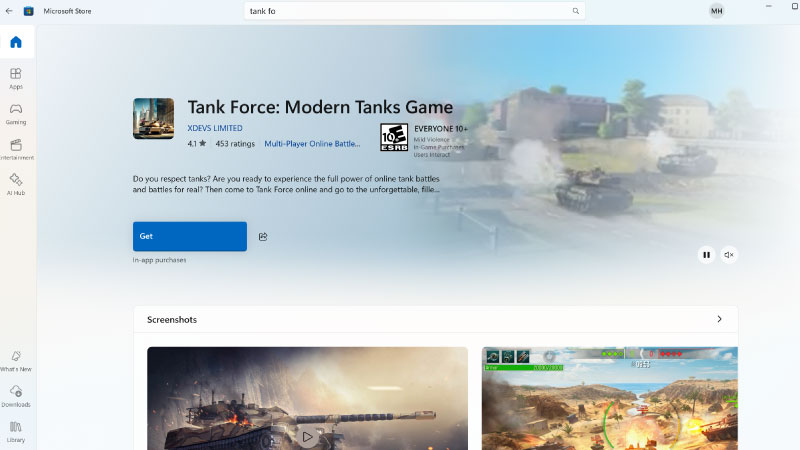The image size is (800, 450).
Task: Maximize the Microsoft Store window
Action: click(794, 6)
